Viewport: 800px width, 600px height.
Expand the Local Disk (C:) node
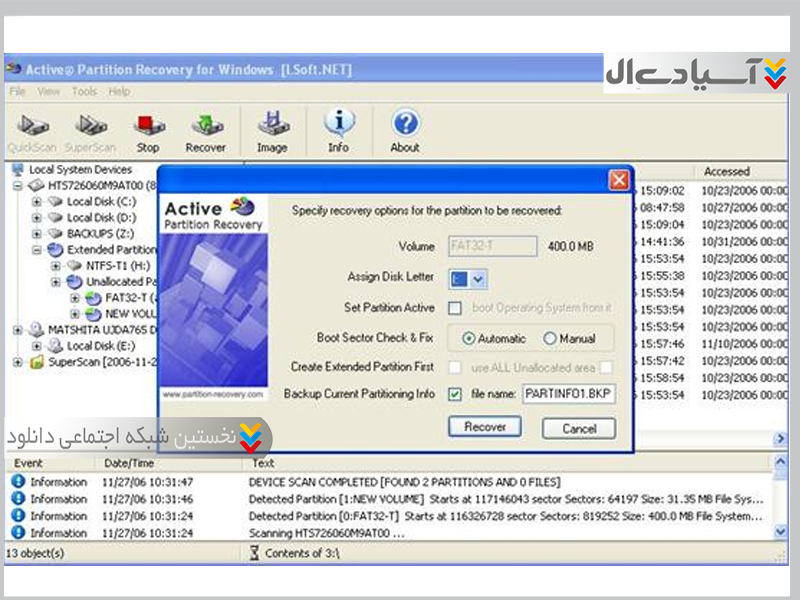[x=37, y=201]
